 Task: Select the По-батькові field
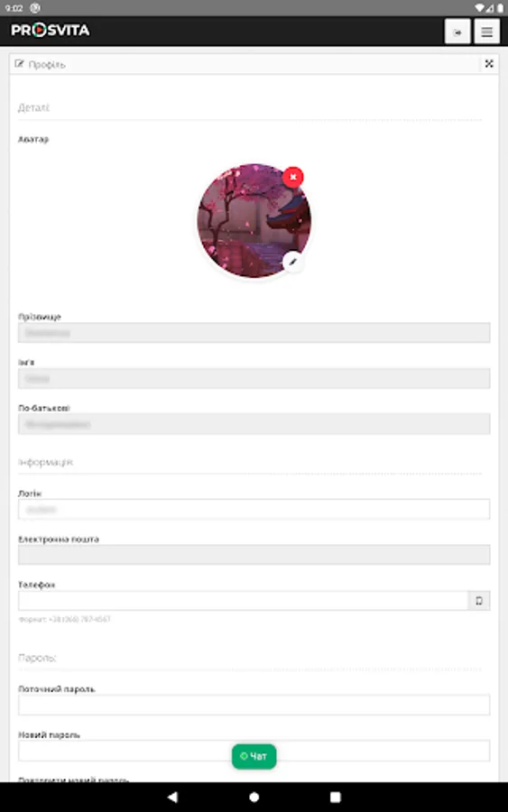[x=254, y=424]
